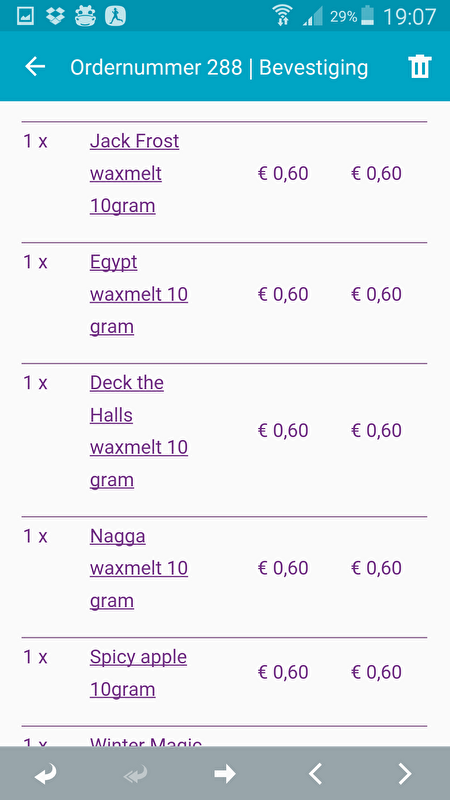Screen dimensions: 450x800
Task: Open Deck the Halls waxmelt link
Action: pyautogui.click(x=139, y=431)
